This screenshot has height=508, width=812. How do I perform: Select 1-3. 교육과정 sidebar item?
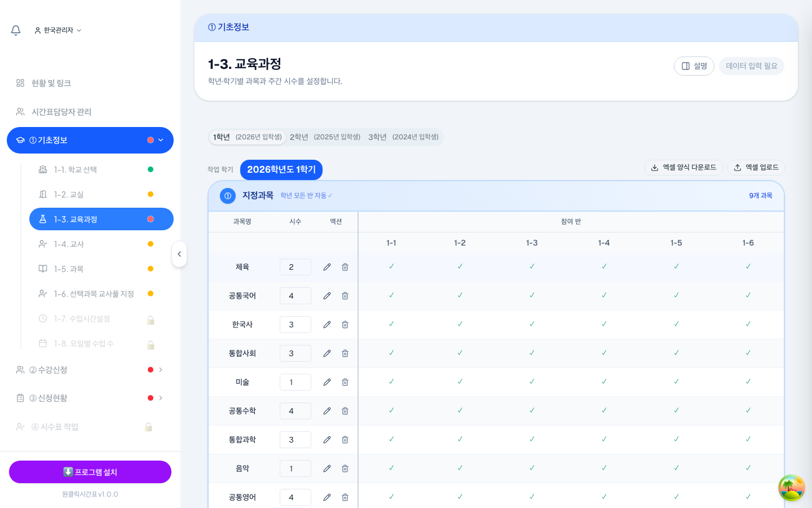tap(101, 219)
